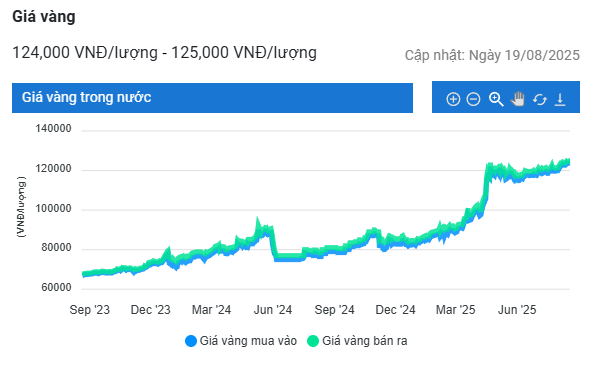Activate the hand panning tool
593x368 pixels.
[518, 99]
